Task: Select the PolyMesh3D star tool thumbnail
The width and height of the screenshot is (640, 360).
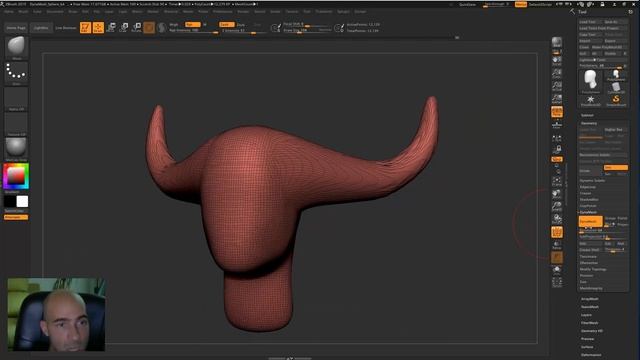Action: [590, 101]
